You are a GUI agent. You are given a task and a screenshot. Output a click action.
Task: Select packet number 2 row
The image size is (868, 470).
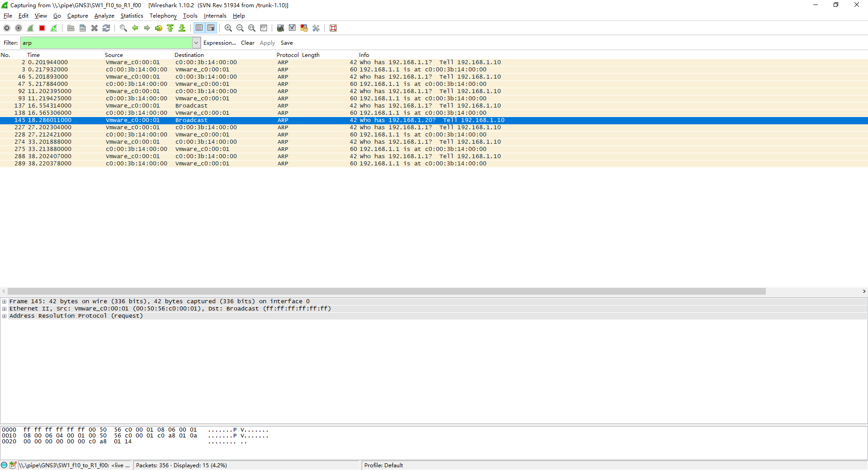(434, 62)
